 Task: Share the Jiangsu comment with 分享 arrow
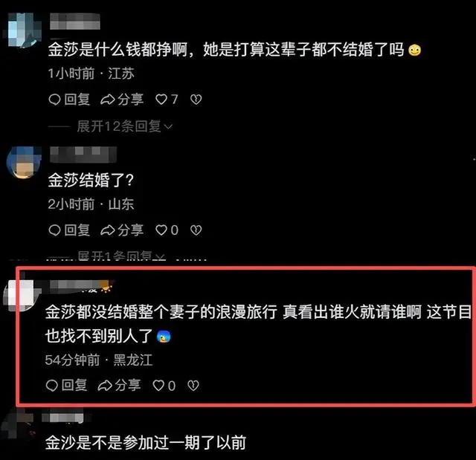tap(122, 100)
